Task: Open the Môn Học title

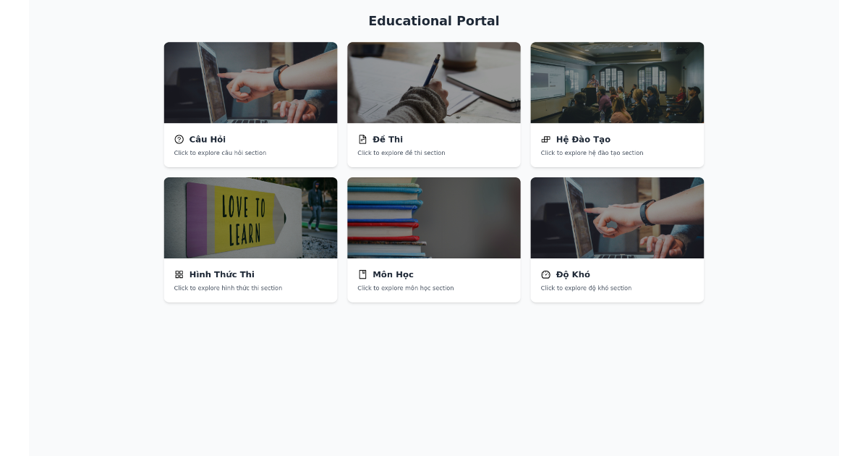Action: click(393, 275)
